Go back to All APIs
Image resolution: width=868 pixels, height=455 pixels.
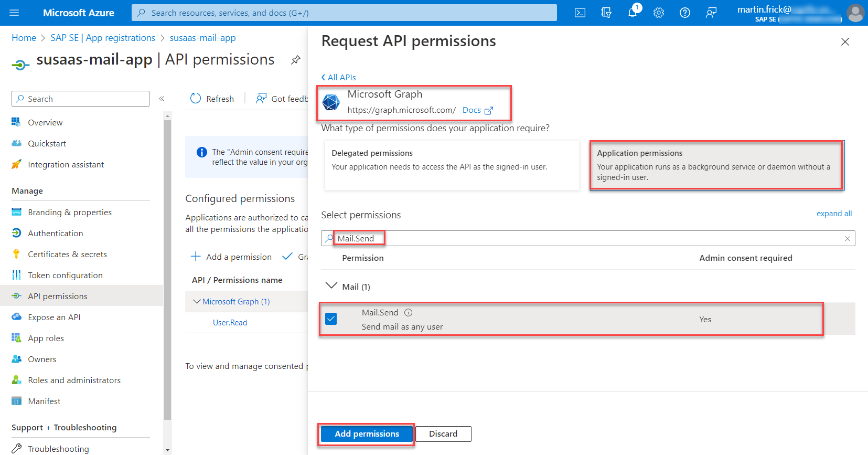339,77
